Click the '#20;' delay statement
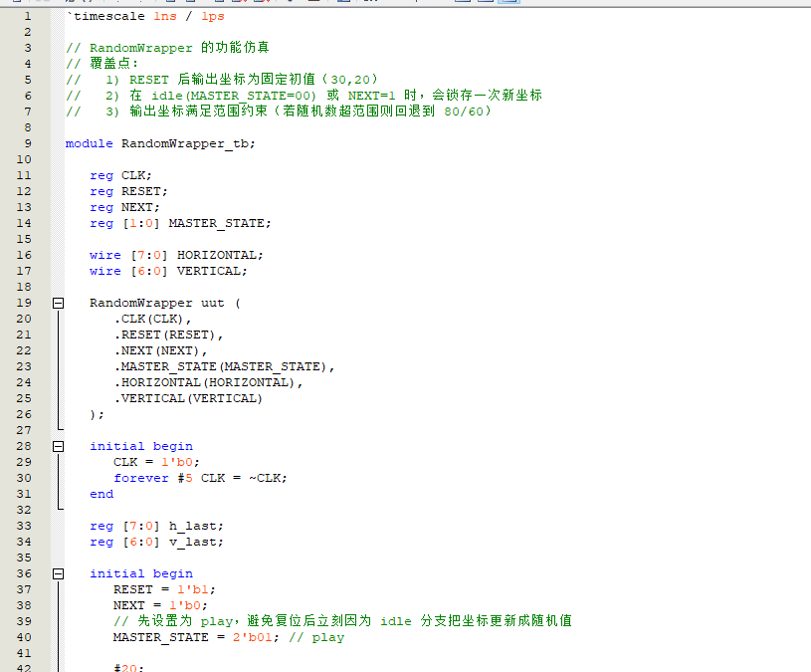The height and width of the screenshot is (672, 811). [128, 668]
